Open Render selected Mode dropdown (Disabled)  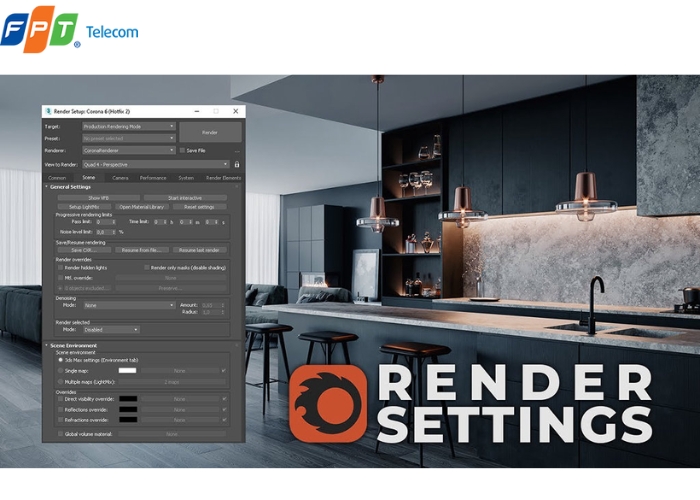(x=111, y=329)
